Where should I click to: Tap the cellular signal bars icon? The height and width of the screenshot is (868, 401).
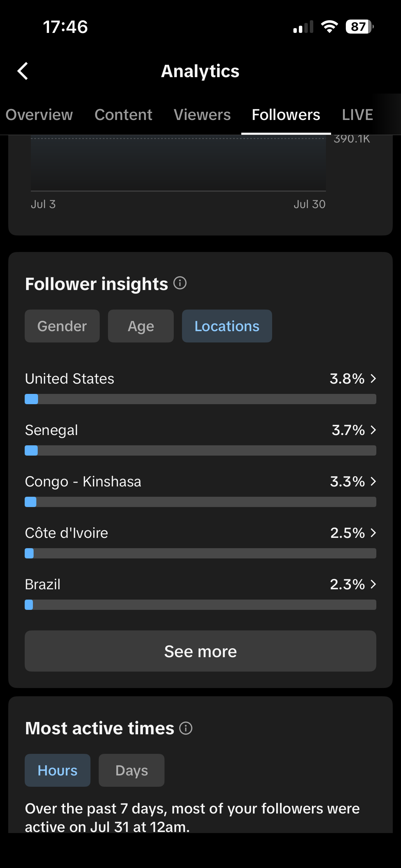[303, 27]
